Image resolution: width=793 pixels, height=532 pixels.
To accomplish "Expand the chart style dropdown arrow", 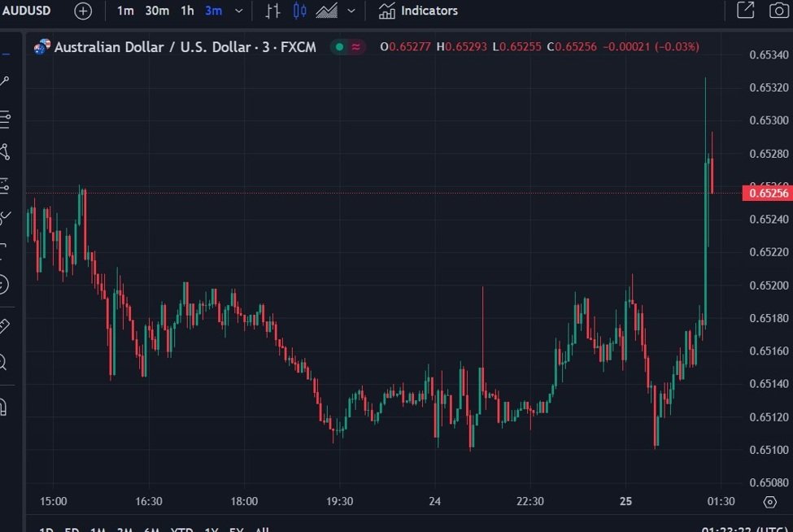I will (x=351, y=11).
